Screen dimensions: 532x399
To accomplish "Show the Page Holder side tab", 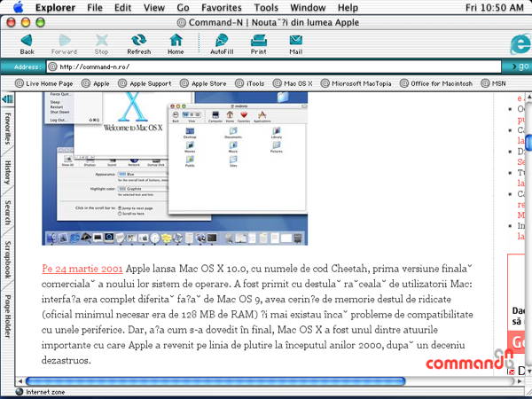I will click(x=7, y=317).
